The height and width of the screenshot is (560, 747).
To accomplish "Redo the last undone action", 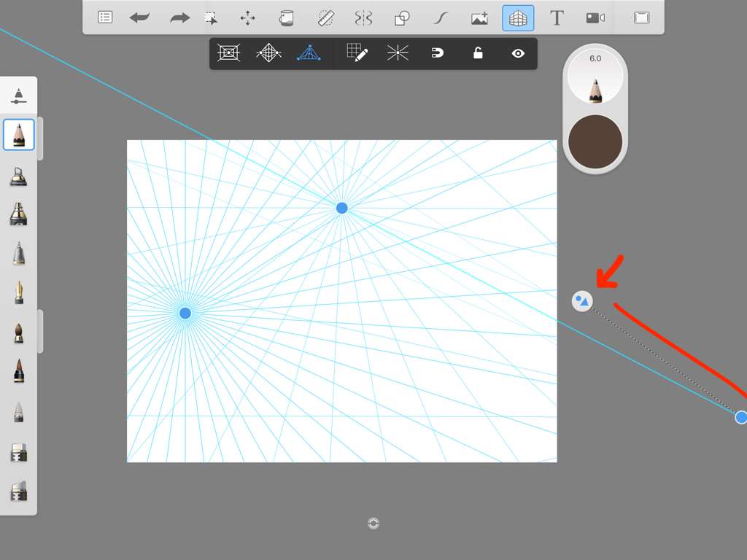I will tap(179, 17).
